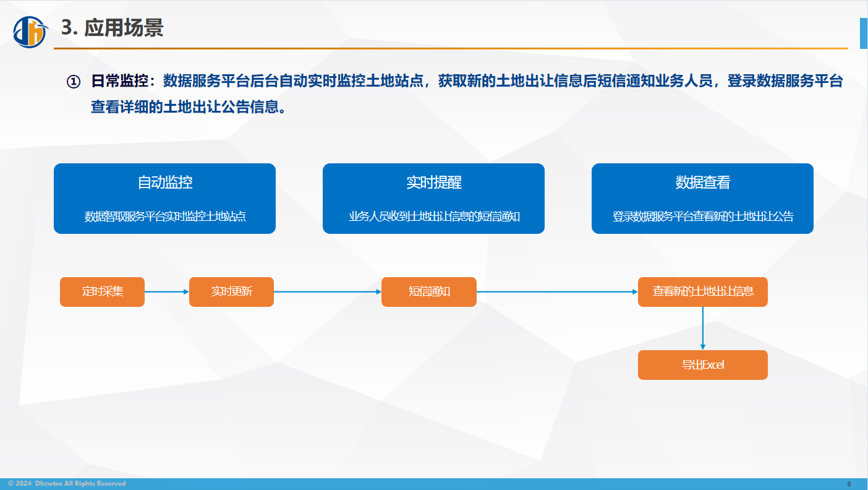Click the copyright text Dhzwtec All Rights Reserved

[x=67, y=484]
